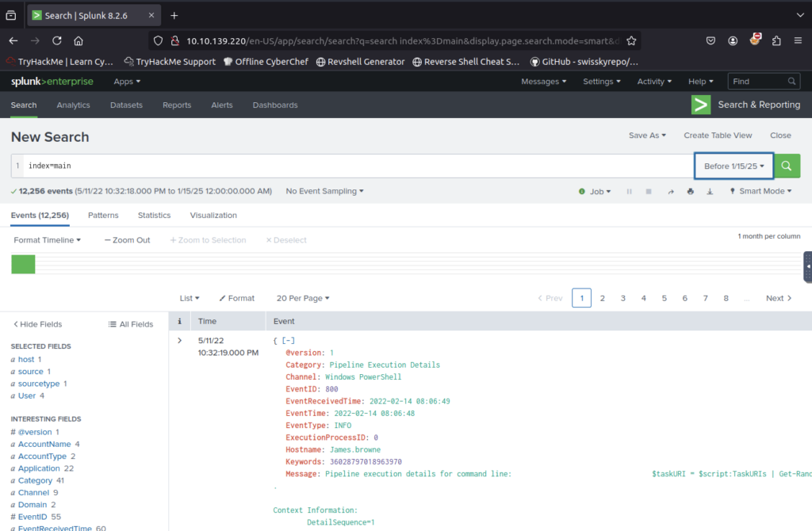
Task: Export search results download icon
Action: pos(710,192)
